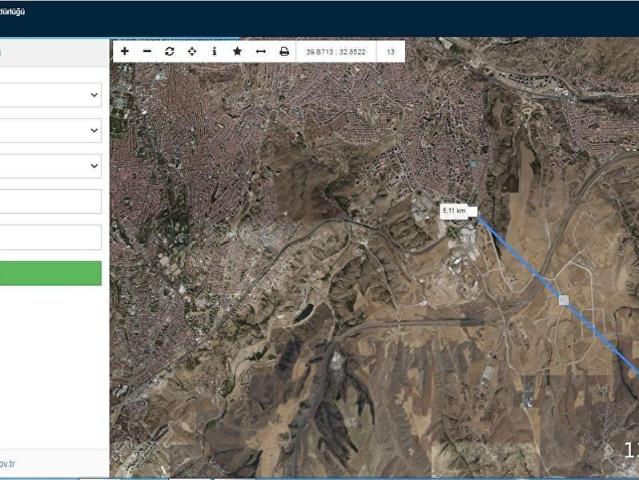Activate the crosshair locate tool
This screenshot has height=480, width=639.
point(192,51)
